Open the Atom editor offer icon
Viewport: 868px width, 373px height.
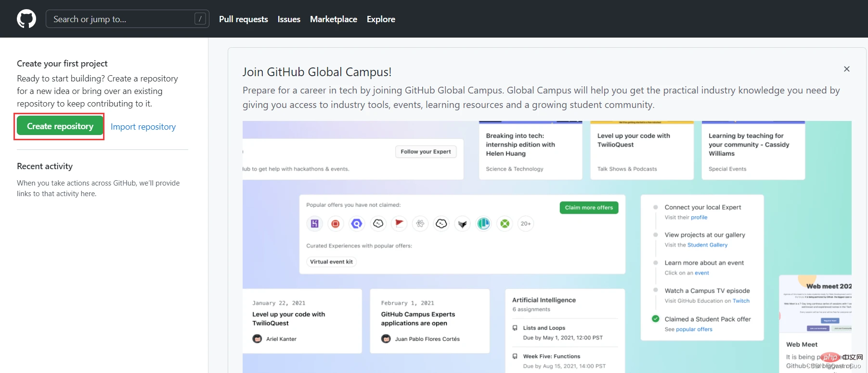pyautogui.click(x=420, y=224)
